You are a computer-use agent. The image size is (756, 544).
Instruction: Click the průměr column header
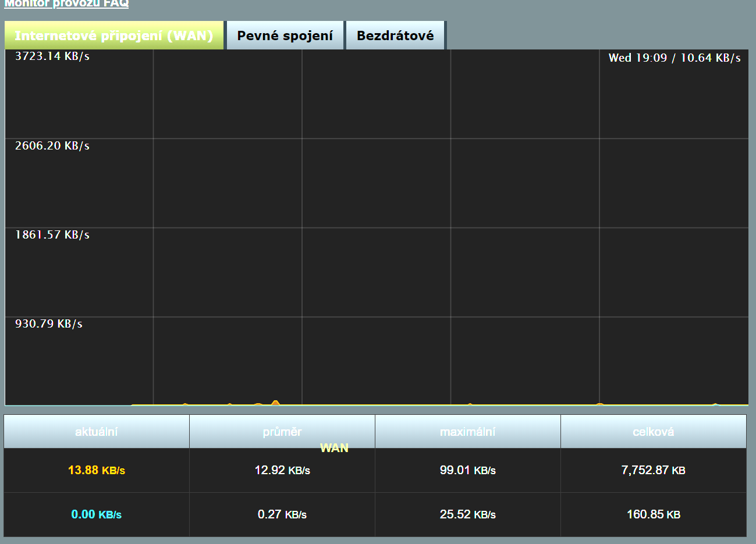282,432
